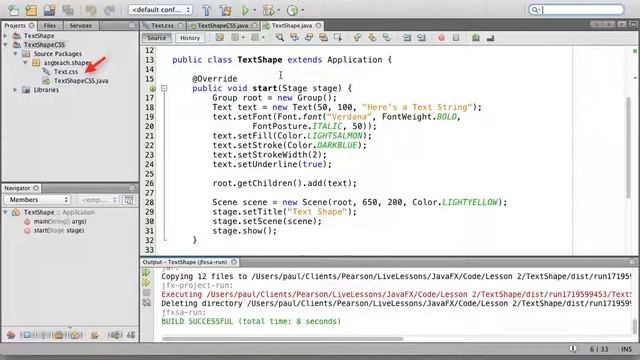Click the Output horizontal scrollbar
Screen dimensions: 640x360
pos(282,338)
